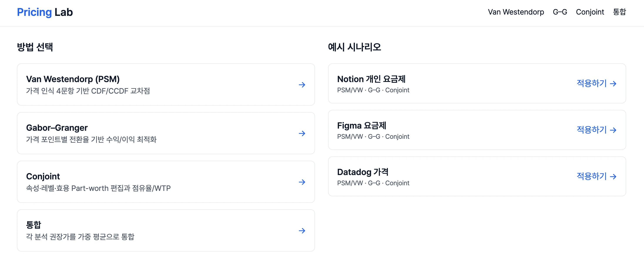
Task: Click the arrow icon on Gabor–Granger card
Action: [x=302, y=134]
